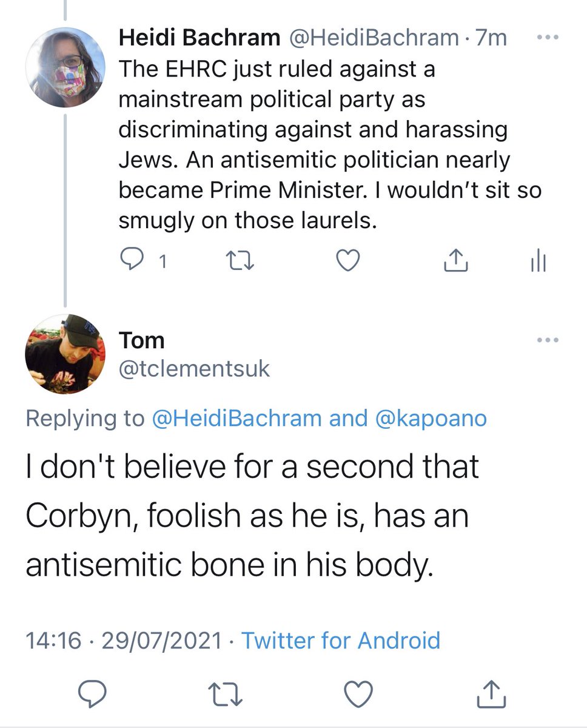This screenshot has height=728, width=587.
Task: Reply to Heidi Bachram's tweet
Action: click(130, 261)
